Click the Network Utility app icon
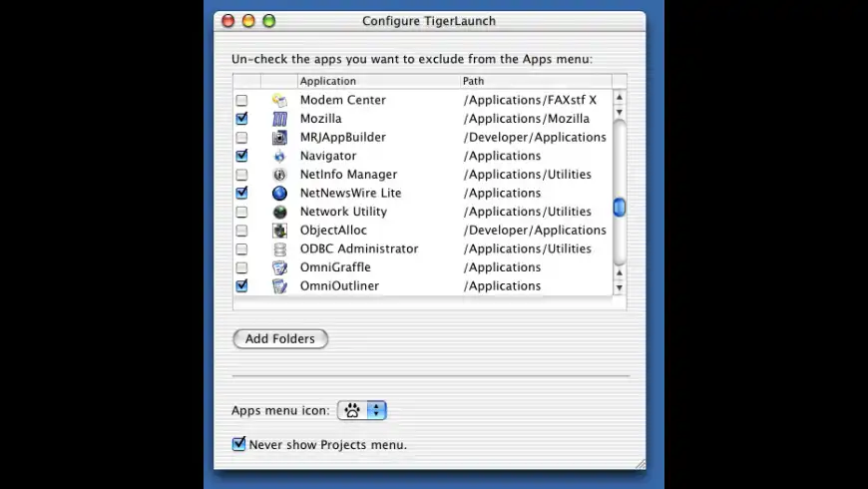 point(279,212)
